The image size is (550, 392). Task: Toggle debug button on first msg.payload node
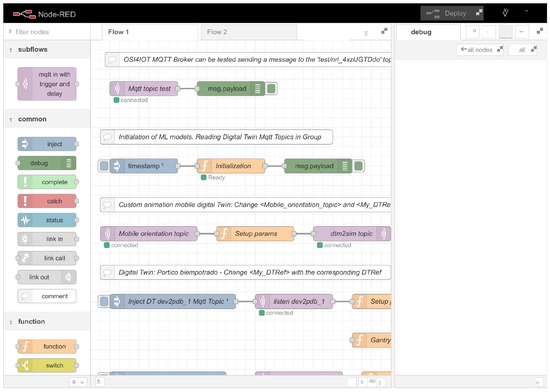(271, 89)
